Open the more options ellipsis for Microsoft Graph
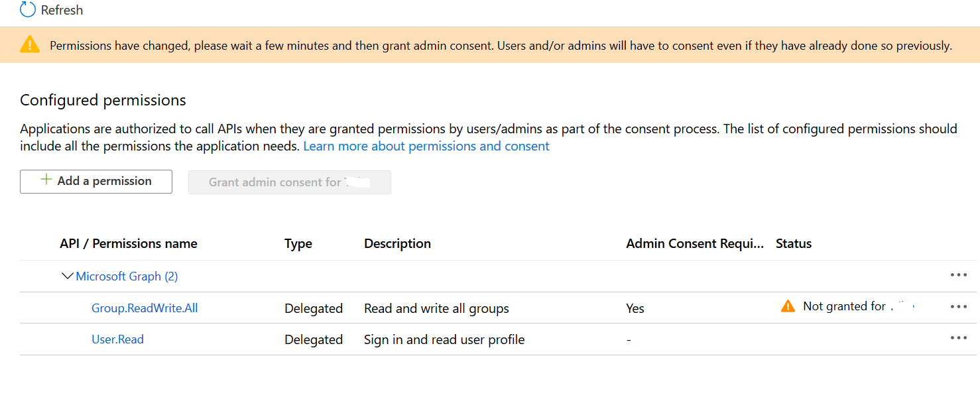The image size is (980, 413). [x=958, y=275]
